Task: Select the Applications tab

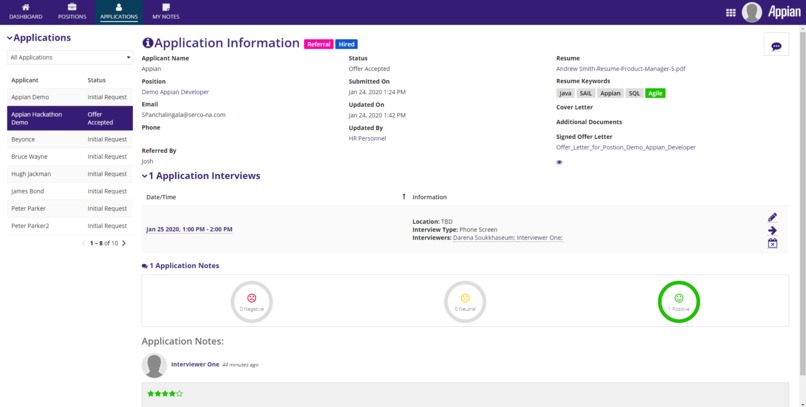Action: tap(119, 12)
